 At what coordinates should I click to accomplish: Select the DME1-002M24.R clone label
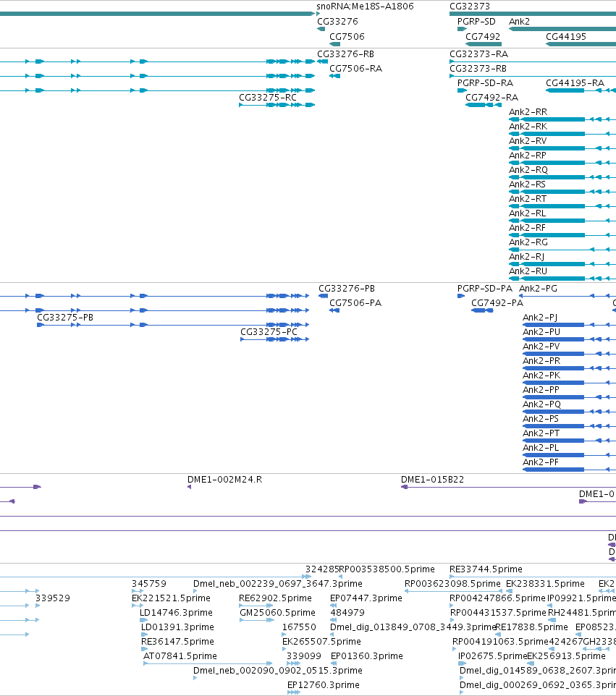click(x=224, y=480)
